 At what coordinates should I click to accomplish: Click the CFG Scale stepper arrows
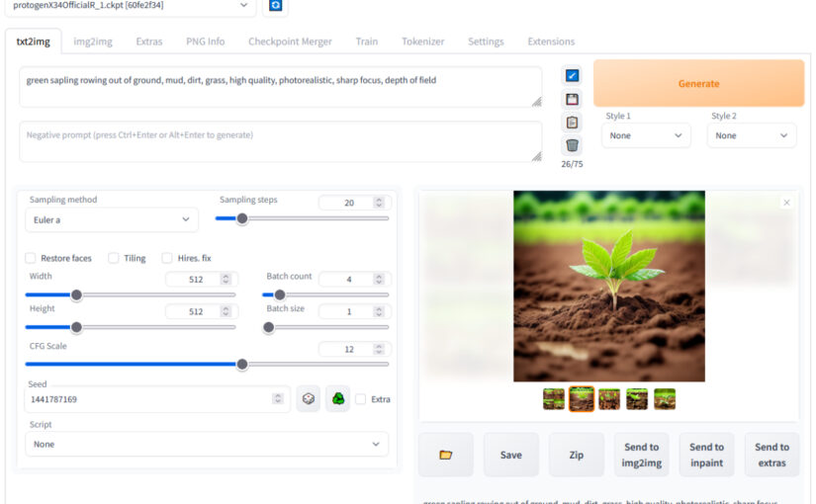pyautogui.click(x=380, y=349)
